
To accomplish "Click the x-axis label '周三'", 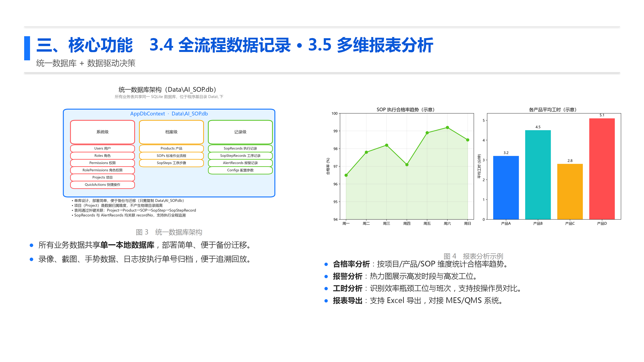I will tap(387, 223).
